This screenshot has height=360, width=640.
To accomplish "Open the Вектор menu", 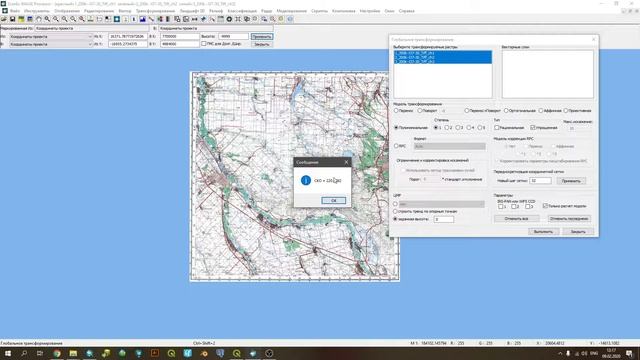I will tap(125, 11).
